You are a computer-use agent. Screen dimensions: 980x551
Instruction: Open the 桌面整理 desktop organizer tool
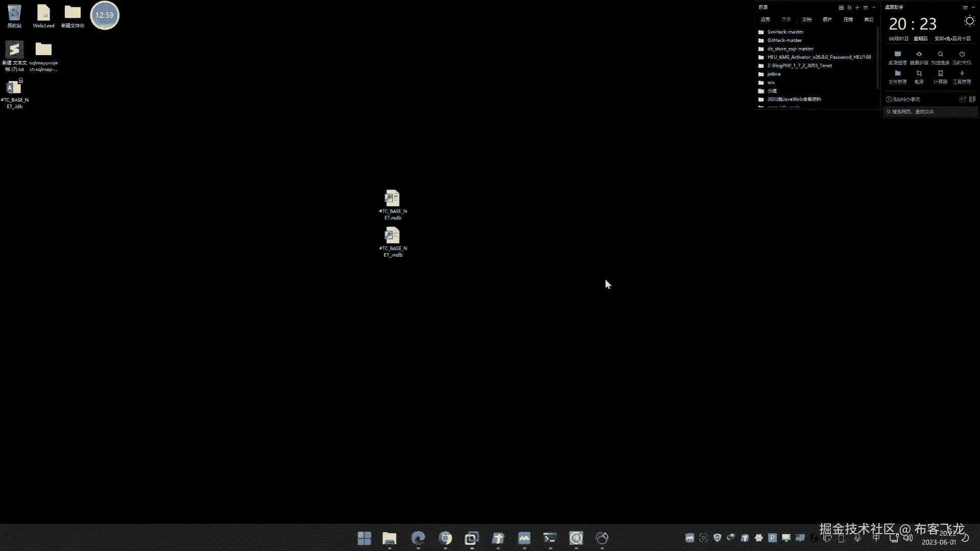897,54
